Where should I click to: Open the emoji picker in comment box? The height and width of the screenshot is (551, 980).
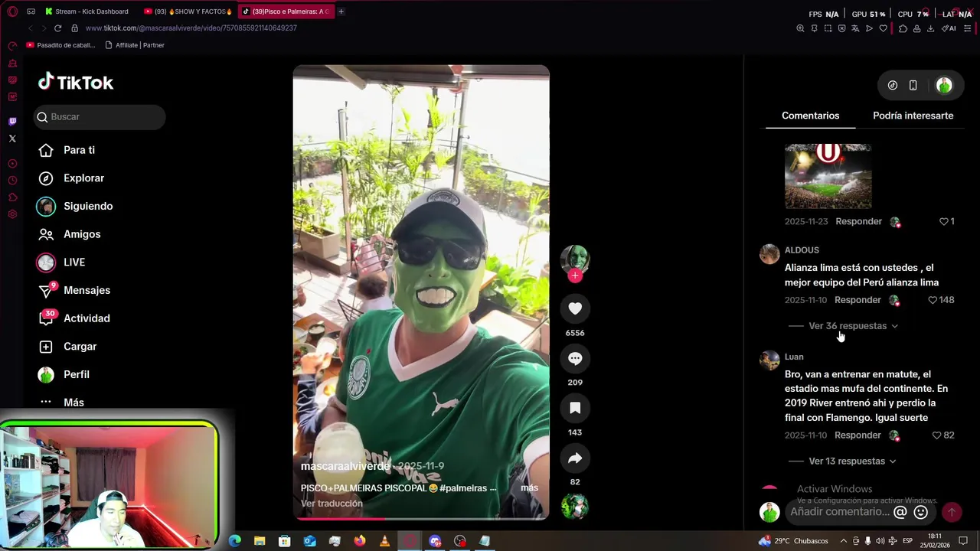click(921, 512)
